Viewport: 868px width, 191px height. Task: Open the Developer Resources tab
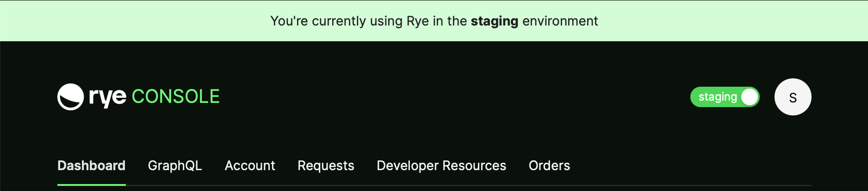[x=441, y=166]
